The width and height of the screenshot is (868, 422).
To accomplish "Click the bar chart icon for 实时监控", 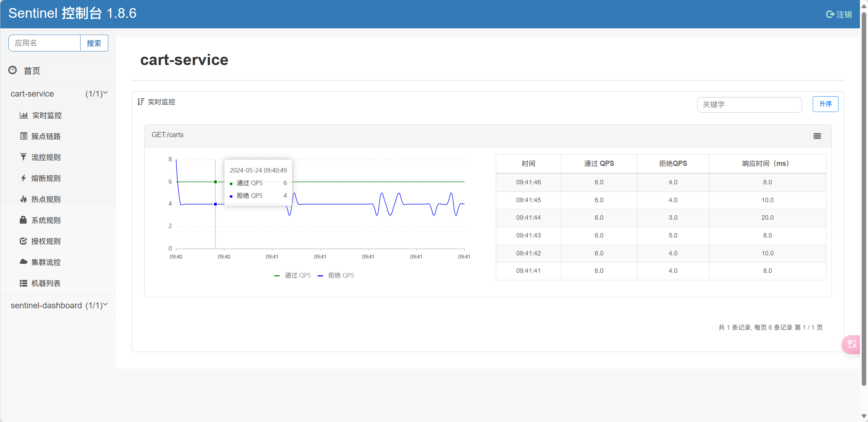I will [x=23, y=115].
